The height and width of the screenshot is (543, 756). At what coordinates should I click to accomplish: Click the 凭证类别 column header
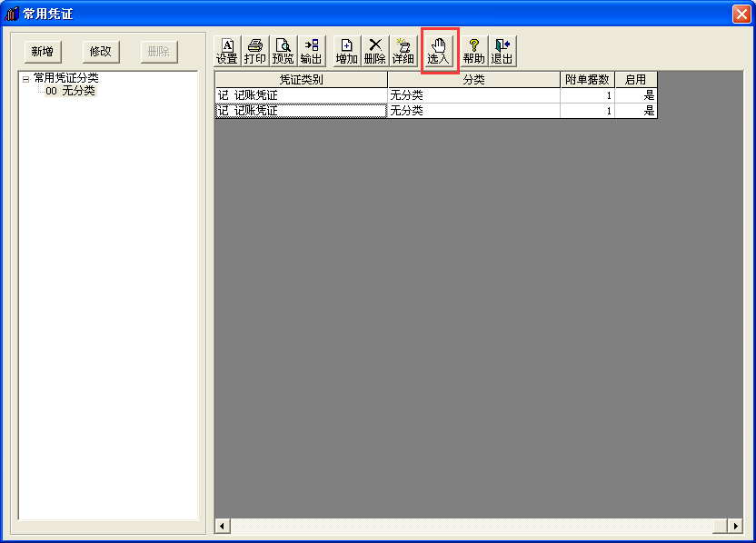(x=301, y=80)
